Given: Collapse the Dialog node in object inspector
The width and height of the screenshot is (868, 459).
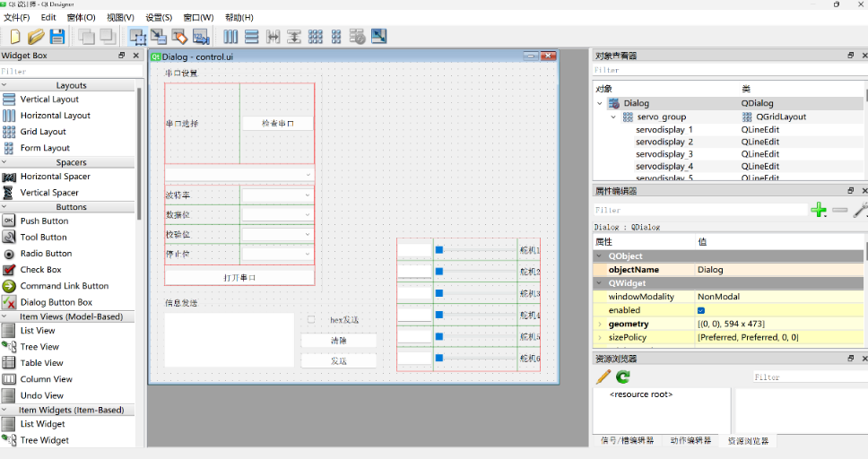Looking at the screenshot, I should [x=600, y=103].
